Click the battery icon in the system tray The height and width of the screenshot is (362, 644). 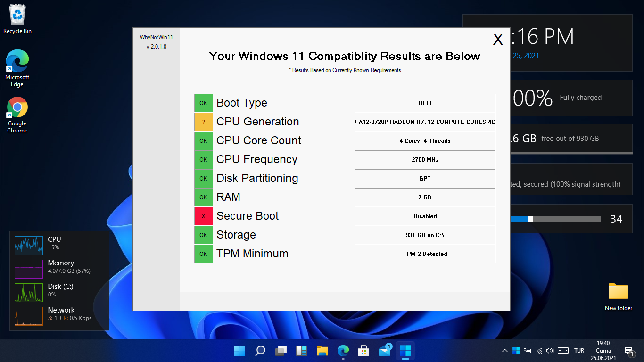point(528,351)
